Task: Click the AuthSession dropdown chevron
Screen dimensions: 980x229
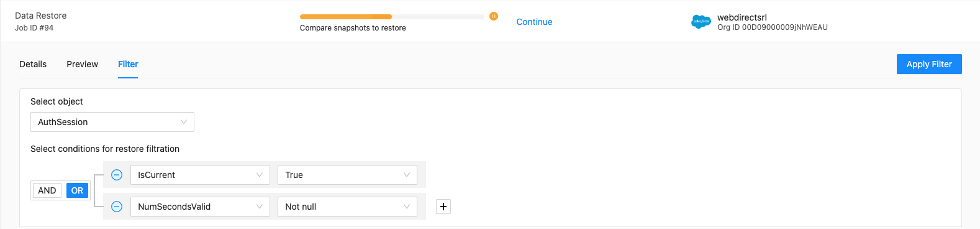Action: coord(184,122)
